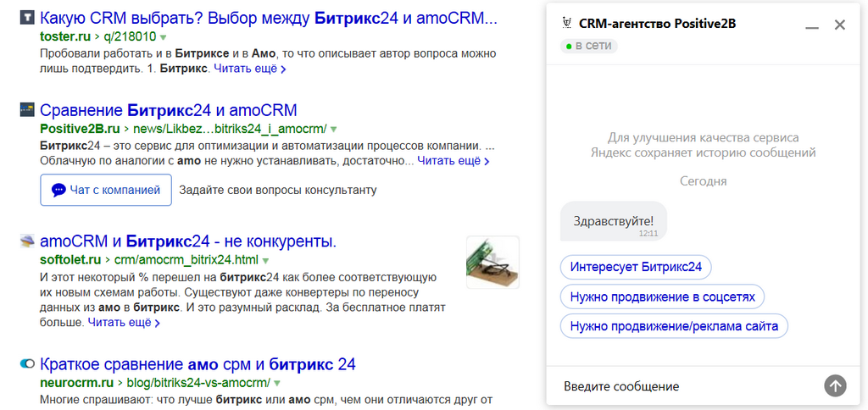Open the 'Чат с компанией' button
Image resolution: width=868 pixels, height=410 pixels.
(106, 190)
